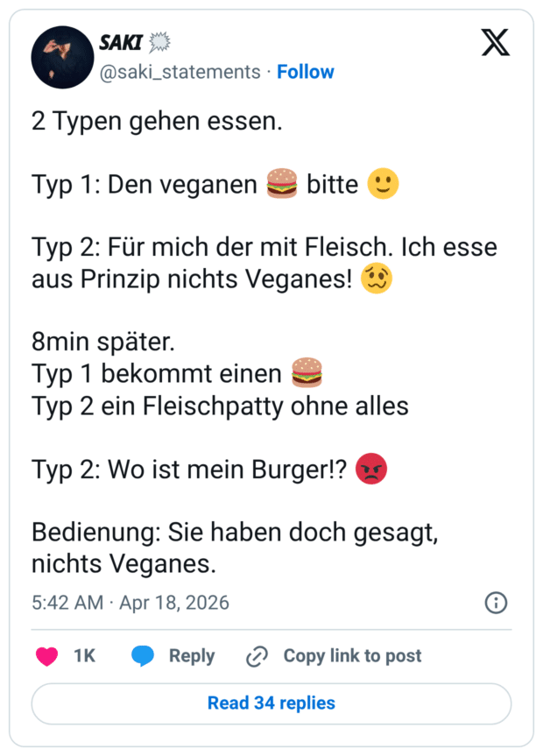Click the woozy face emoji after 'Veganes!'
Image resolution: width=543 pixels, height=756 pixels.
pyautogui.click(x=375, y=278)
